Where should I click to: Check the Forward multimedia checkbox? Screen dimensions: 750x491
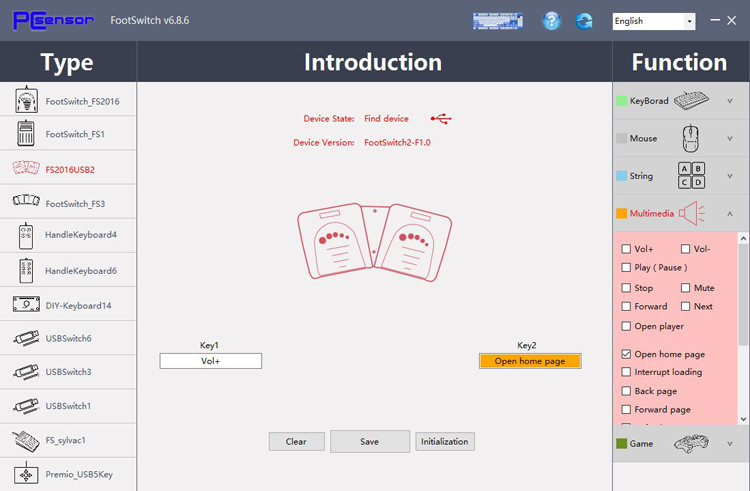[626, 306]
